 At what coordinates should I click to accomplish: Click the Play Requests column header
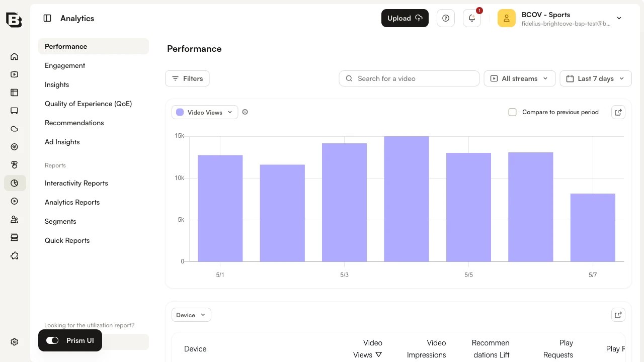tap(558, 349)
